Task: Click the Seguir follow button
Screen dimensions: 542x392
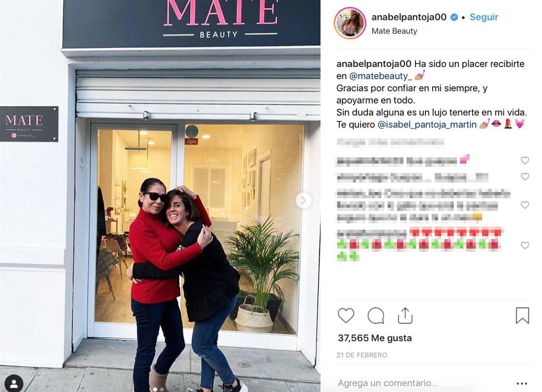Action: [484, 17]
